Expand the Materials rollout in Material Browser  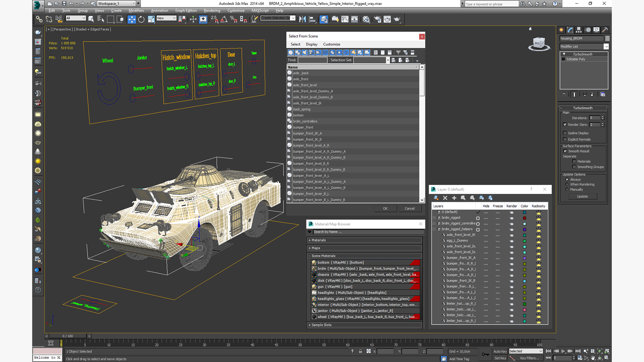click(365, 240)
